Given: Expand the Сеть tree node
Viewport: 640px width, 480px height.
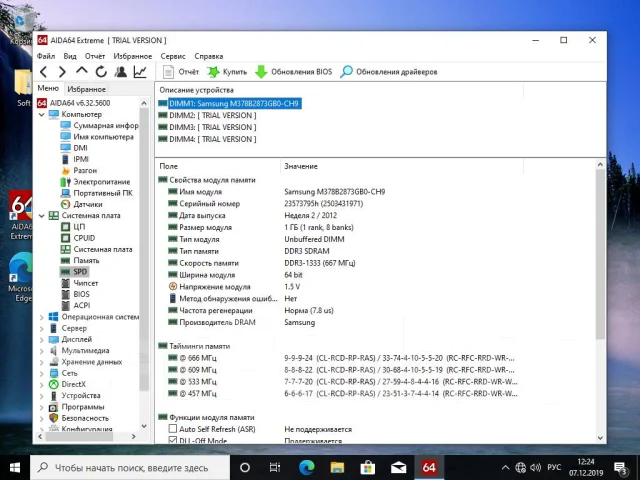Looking at the screenshot, I should tap(42, 373).
